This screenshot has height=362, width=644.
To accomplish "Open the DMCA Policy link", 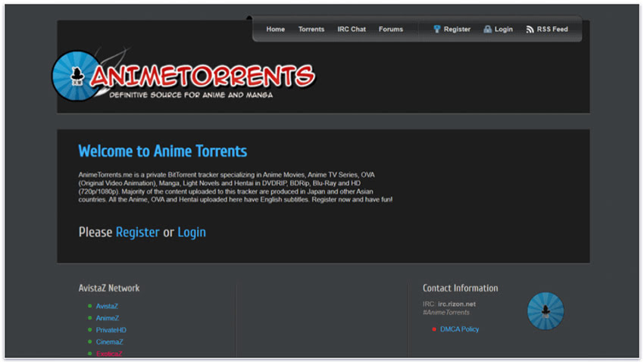I will [x=459, y=329].
